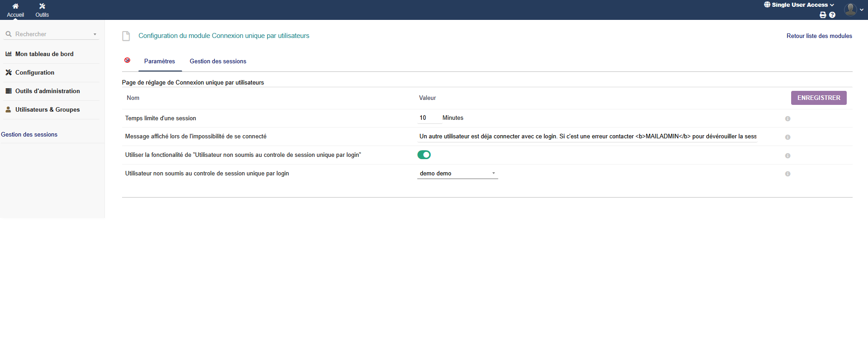Click the red module icon beside Paramètres tab
Screen dimensions: 868x349
(x=127, y=60)
